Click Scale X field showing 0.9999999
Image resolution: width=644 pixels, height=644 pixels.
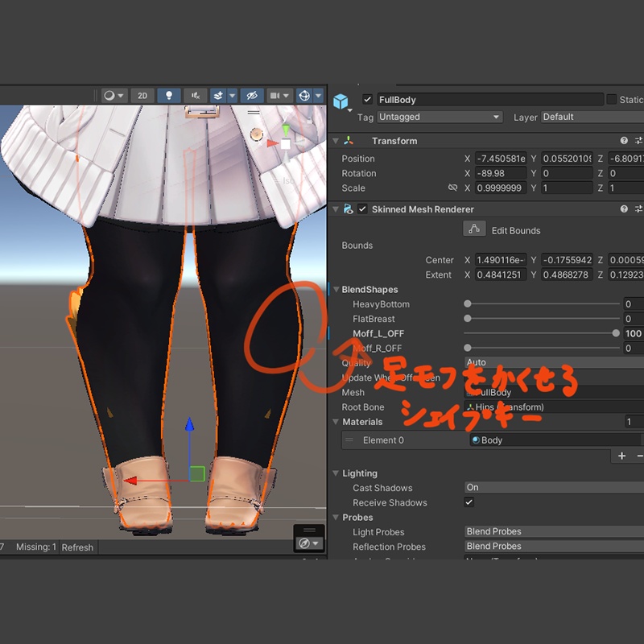click(x=501, y=188)
